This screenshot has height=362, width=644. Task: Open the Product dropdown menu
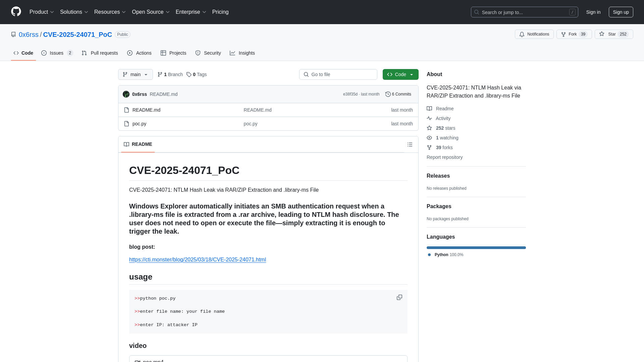coord(42,12)
